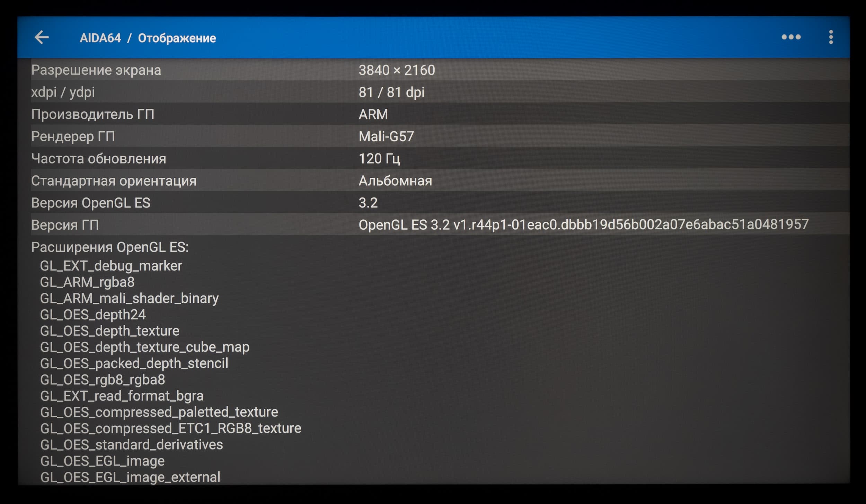Tap the back arrow icon
Screen dimensions: 866x504
point(42,37)
